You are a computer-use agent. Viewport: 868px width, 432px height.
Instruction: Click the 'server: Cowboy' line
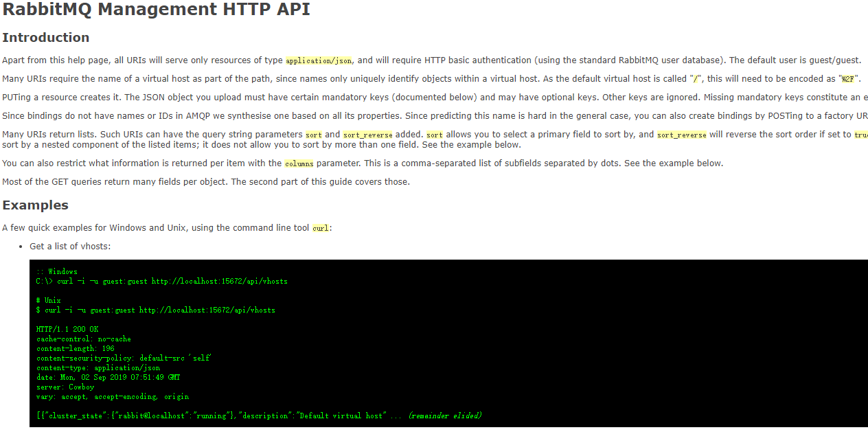coord(65,387)
